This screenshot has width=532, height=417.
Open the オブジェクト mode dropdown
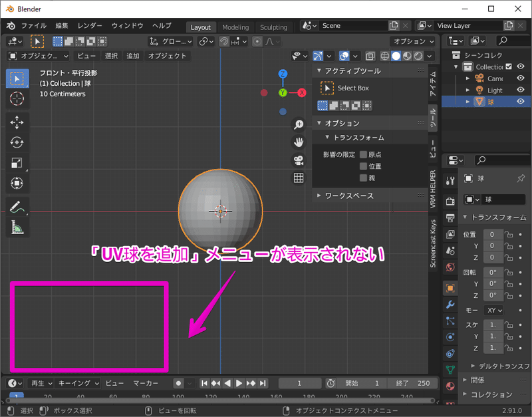click(39, 56)
